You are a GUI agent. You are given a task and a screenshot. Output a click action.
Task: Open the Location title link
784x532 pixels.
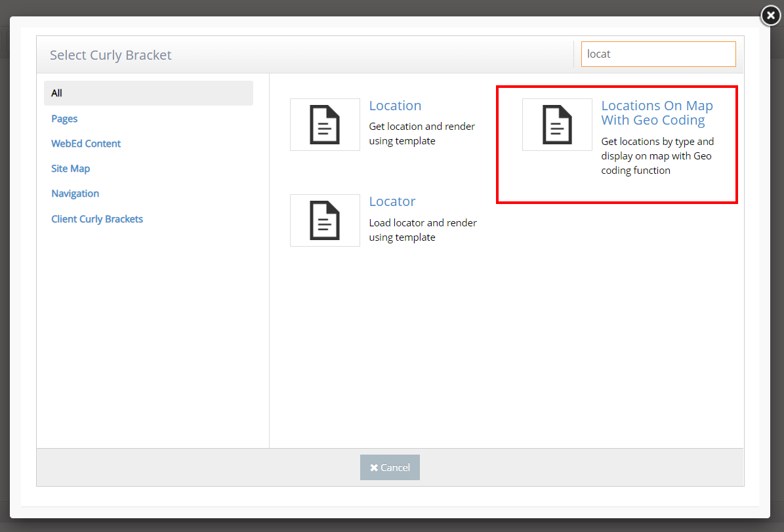click(x=395, y=106)
